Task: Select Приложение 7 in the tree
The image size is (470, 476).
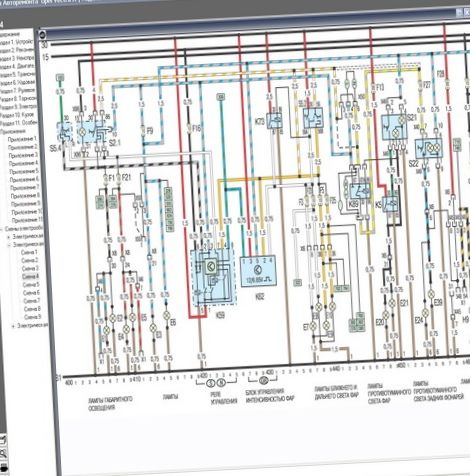Action: tap(25, 188)
